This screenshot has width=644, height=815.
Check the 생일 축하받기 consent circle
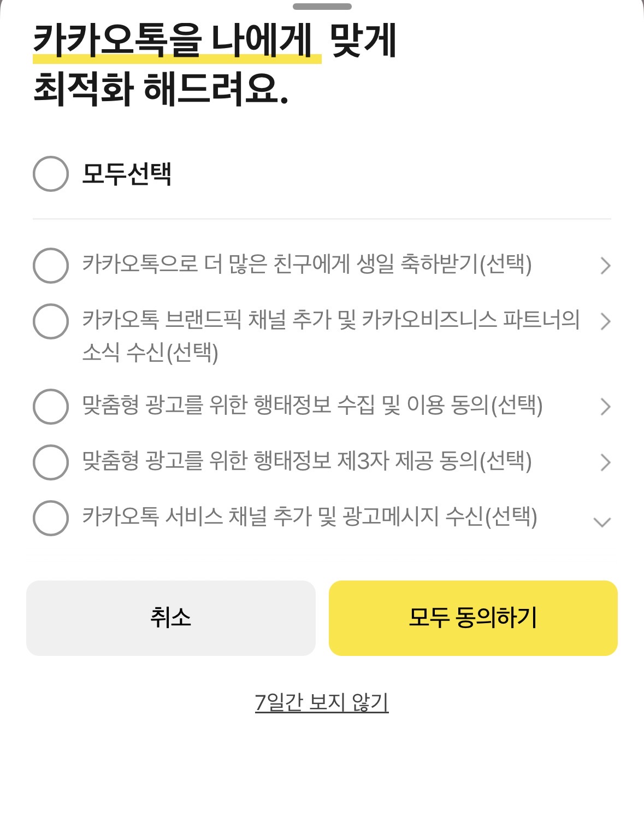51,266
